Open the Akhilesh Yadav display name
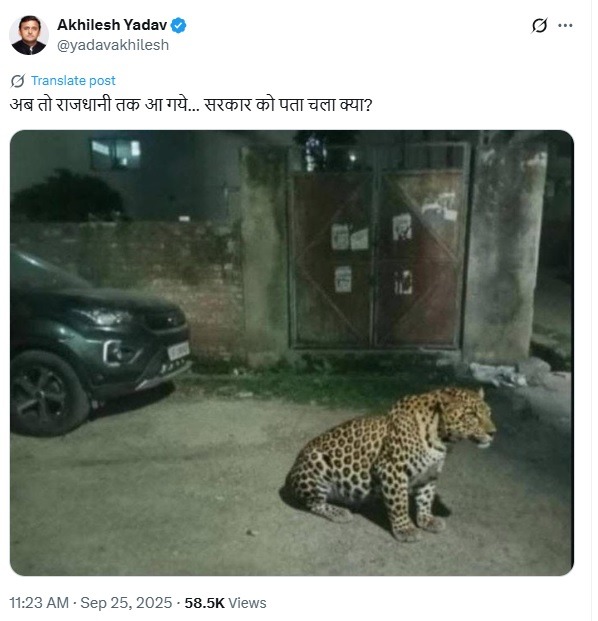The height and width of the screenshot is (621, 598). [x=112, y=25]
